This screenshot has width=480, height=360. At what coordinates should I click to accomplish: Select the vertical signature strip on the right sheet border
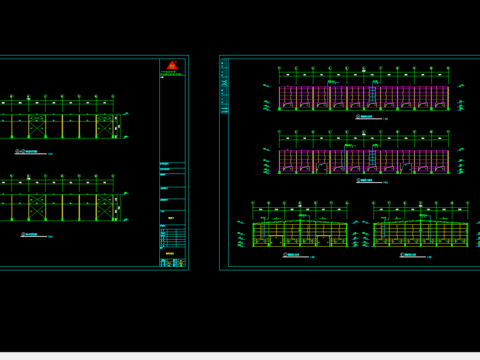click(x=224, y=87)
